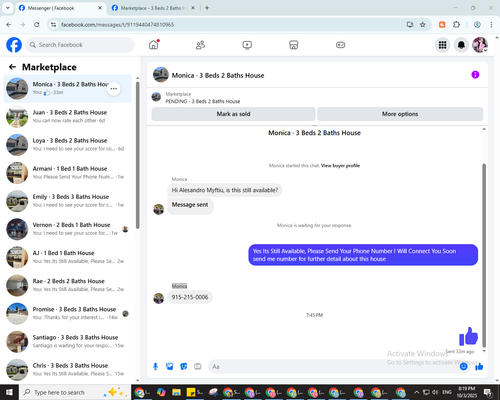This screenshot has height=400, width=500.
Task: Open the emoji picker in message box
Action: tap(463, 367)
